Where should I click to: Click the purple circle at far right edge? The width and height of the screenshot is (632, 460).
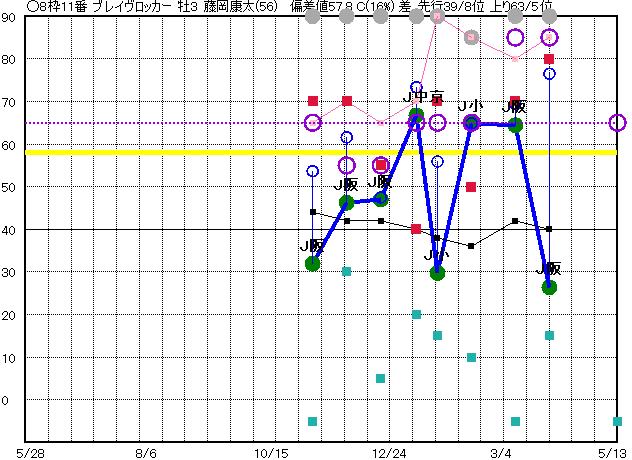(617, 123)
